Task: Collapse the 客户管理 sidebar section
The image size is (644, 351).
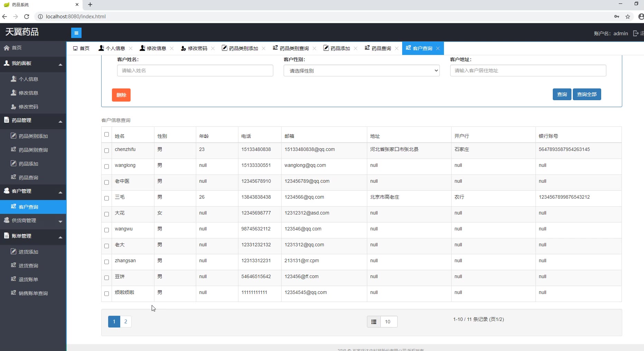Action: (33, 191)
